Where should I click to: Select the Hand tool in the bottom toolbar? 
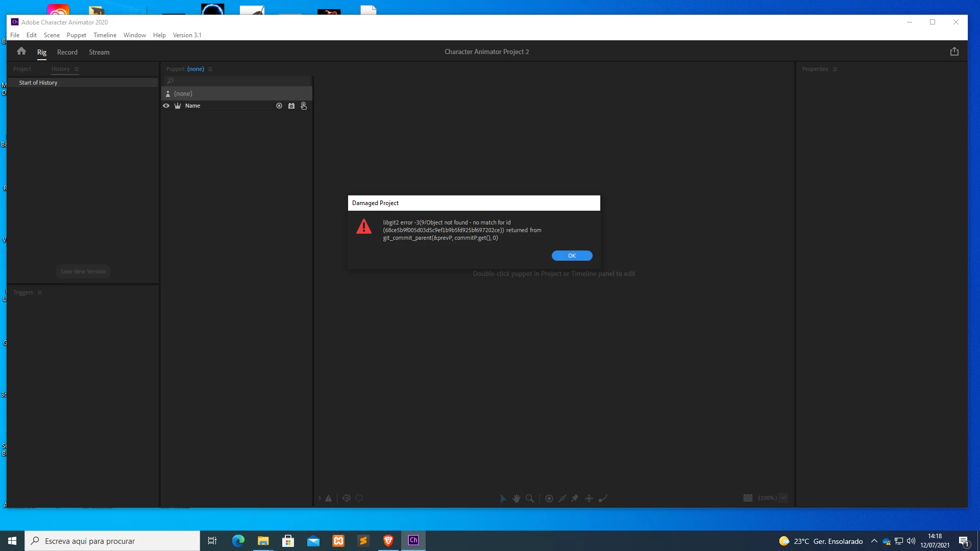click(x=517, y=498)
